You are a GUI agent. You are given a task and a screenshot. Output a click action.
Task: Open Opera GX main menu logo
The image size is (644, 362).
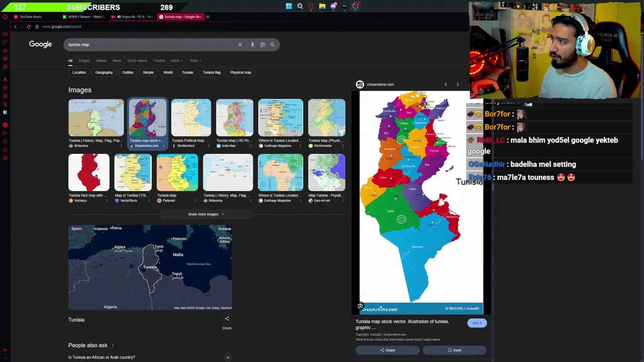click(5, 17)
